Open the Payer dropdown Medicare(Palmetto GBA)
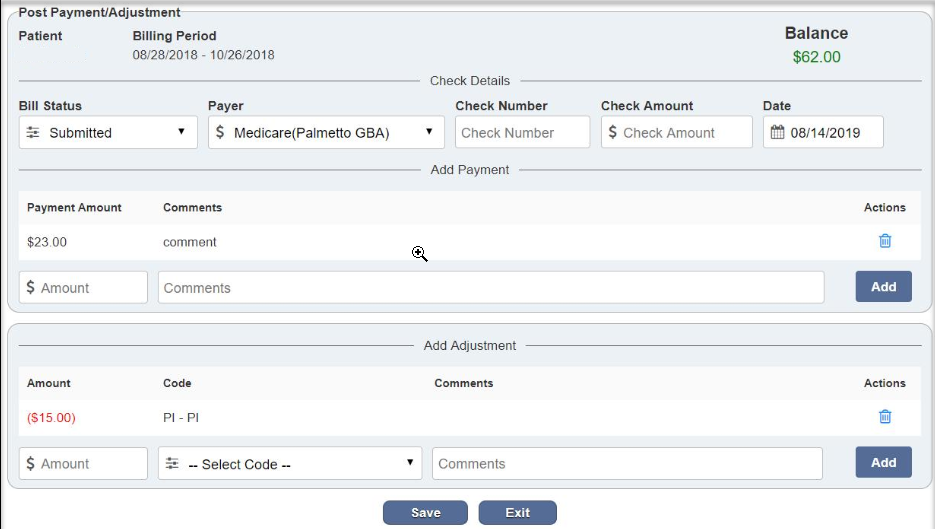Viewport: 935px width, 529px height. point(326,132)
